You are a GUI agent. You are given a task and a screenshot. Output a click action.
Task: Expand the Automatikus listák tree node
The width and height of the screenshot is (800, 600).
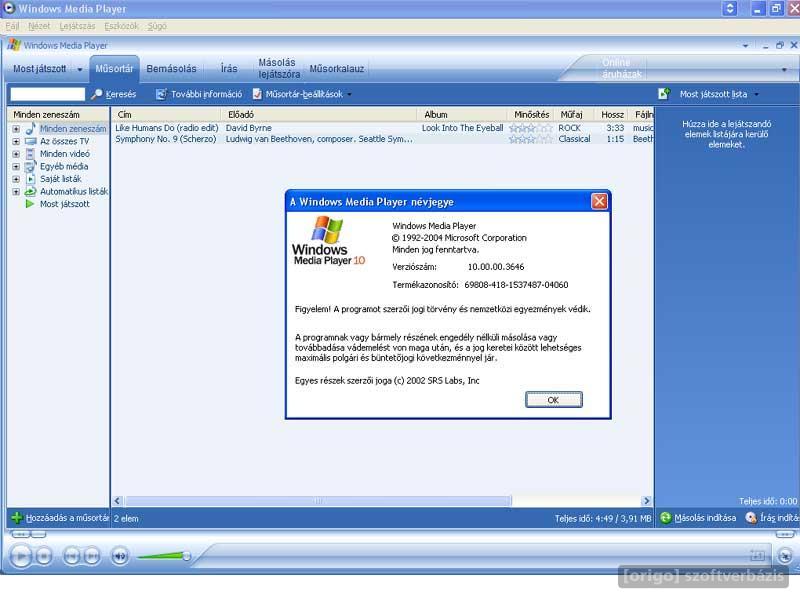(16, 192)
